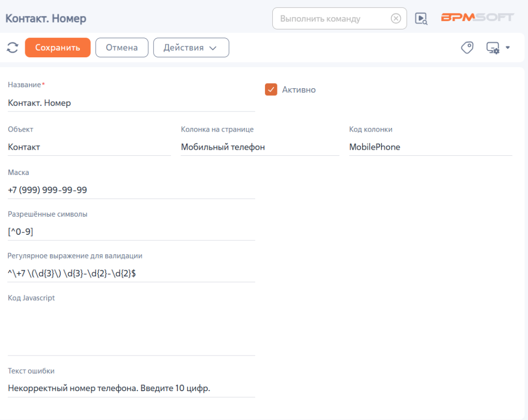This screenshot has width=528, height=420.
Task: Click the BPMSoft logo
Action: coord(477,17)
